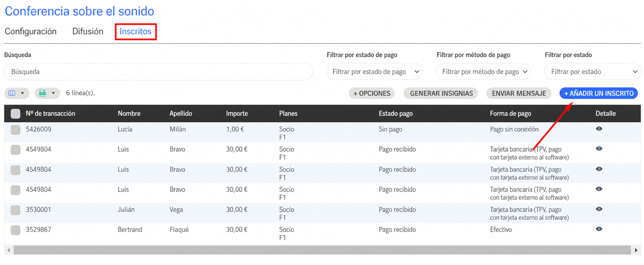Click the 'Efectivo' payment method cell
Screen dimensions: 644x265
point(501,229)
